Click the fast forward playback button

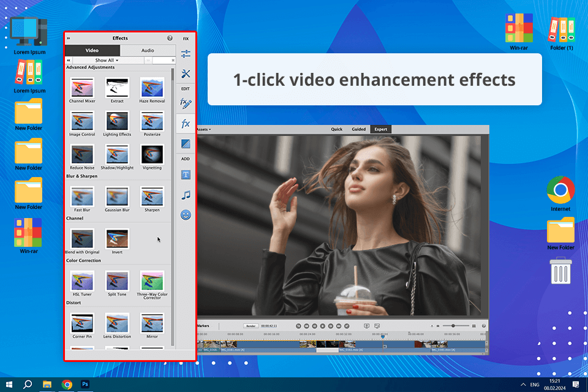[339, 326]
